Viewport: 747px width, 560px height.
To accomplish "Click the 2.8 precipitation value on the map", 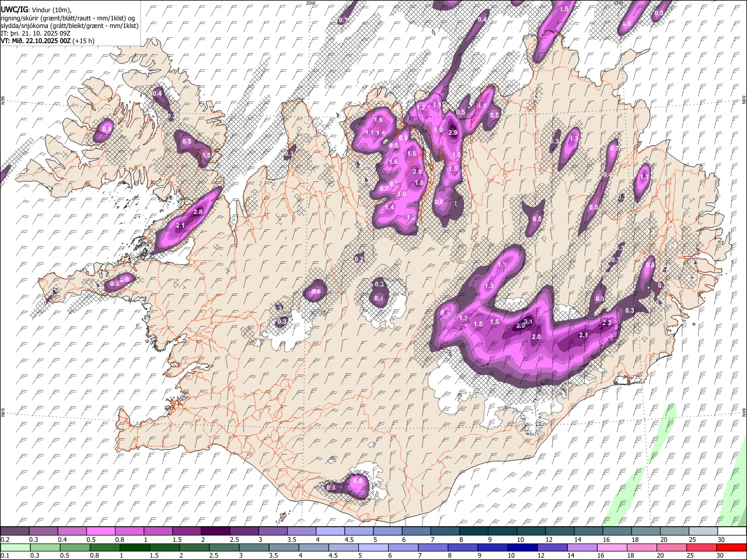I will click(198, 212).
